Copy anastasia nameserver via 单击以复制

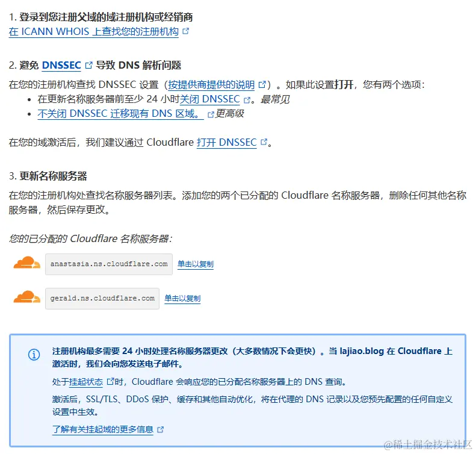tap(196, 264)
